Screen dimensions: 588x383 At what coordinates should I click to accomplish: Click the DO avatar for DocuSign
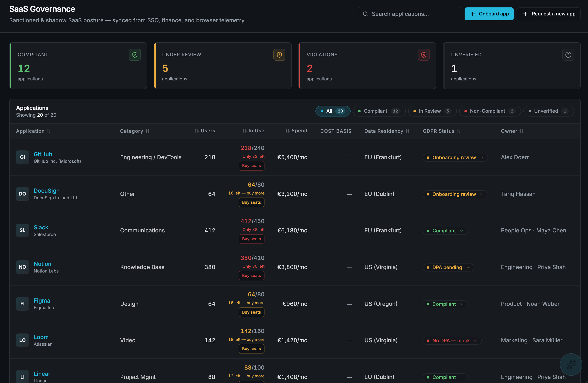click(22, 194)
